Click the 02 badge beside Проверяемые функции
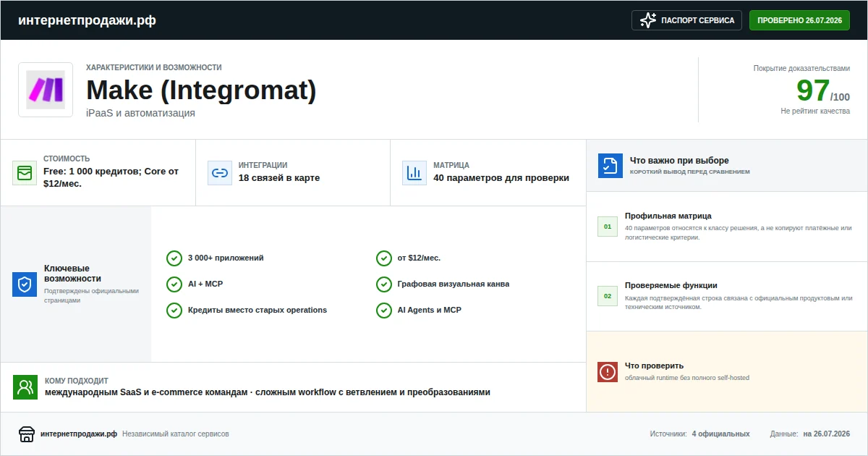Viewport: 868px width, 456px height. [608, 296]
